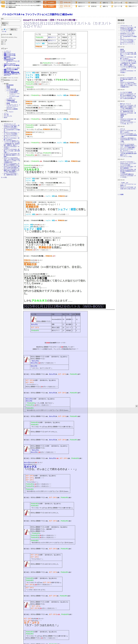Select the 'and' radio button

point(5,30)
